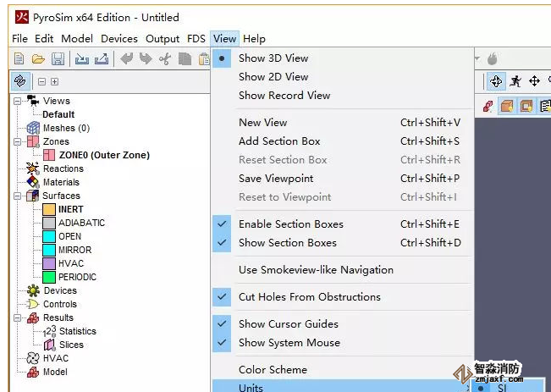The image size is (551, 392).
Task: Select the Show 3D View radio option
Action: coord(273,58)
